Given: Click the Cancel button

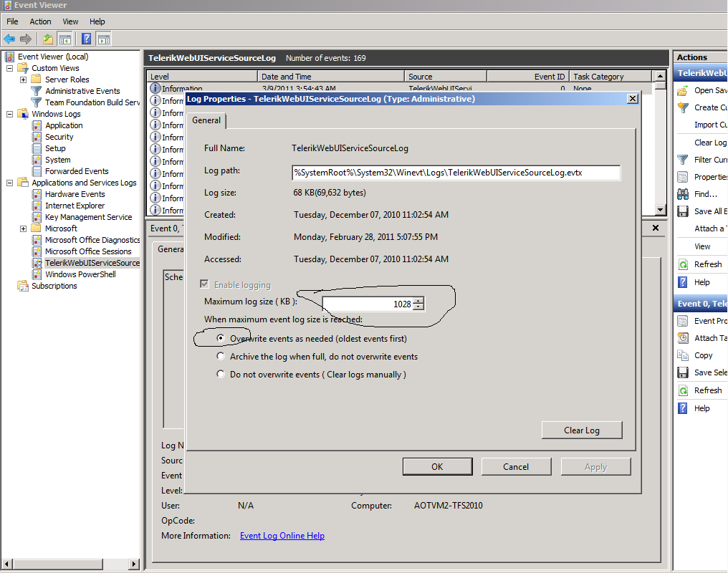Looking at the screenshot, I should 516,467.
